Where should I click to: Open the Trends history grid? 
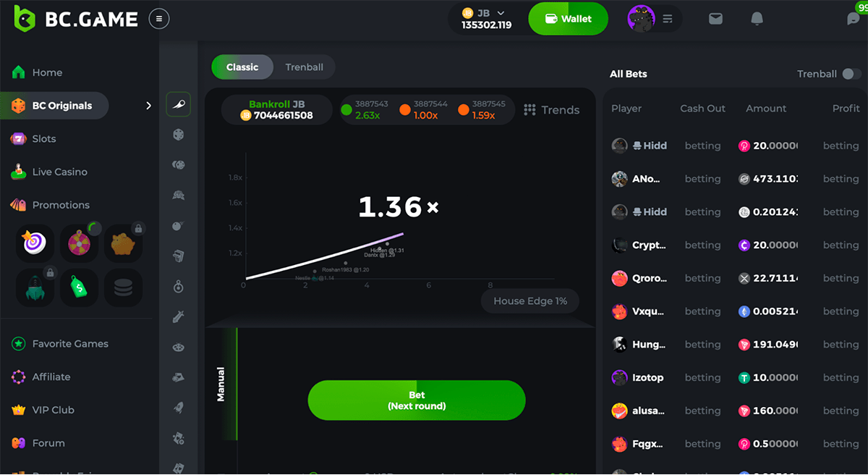[551, 110]
